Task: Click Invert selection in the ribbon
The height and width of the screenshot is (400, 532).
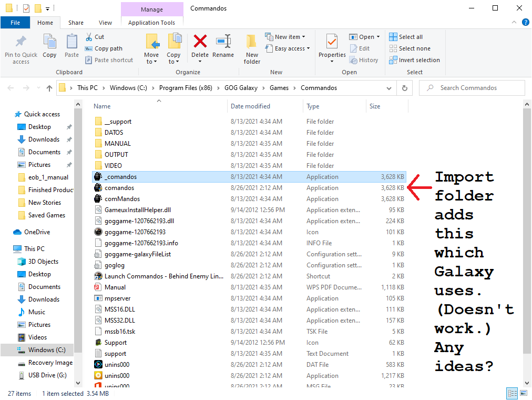Action: pyautogui.click(x=415, y=60)
